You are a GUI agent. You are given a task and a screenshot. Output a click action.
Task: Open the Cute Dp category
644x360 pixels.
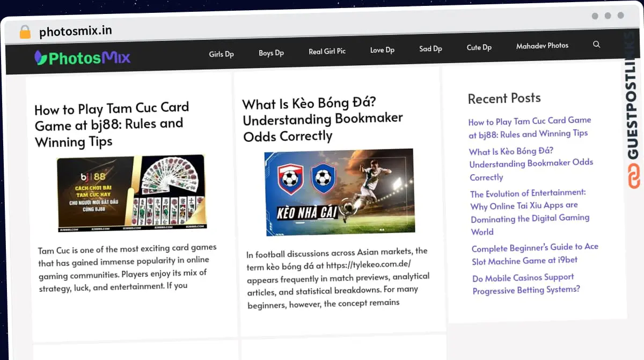tap(479, 47)
